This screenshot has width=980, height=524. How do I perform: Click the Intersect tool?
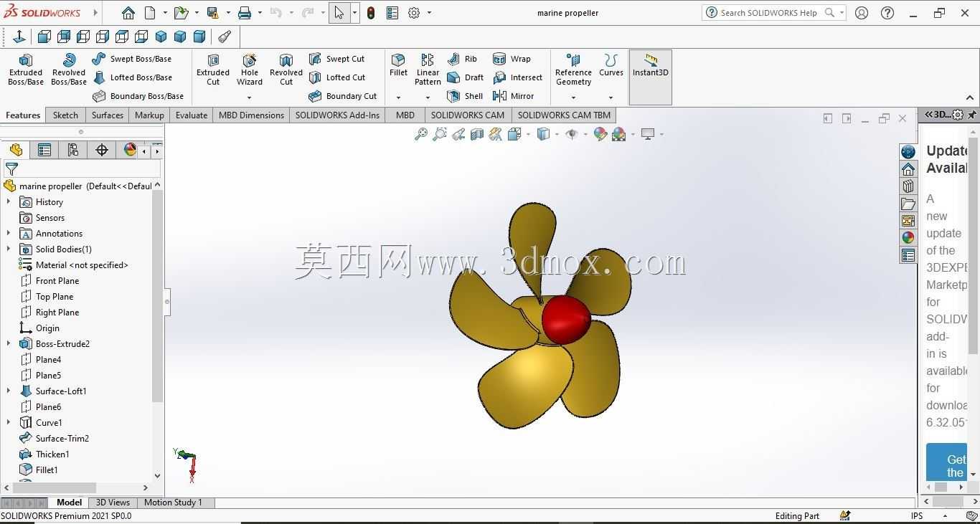tap(517, 77)
